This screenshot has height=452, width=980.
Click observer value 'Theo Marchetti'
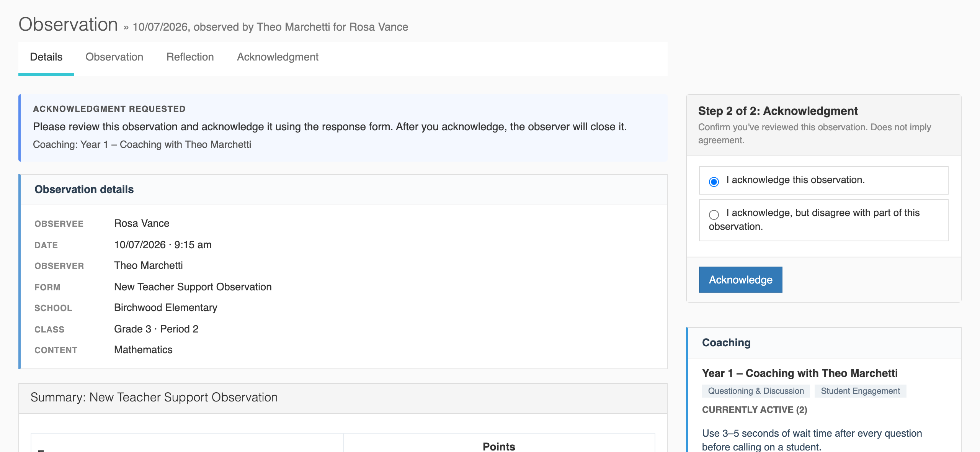pos(148,265)
